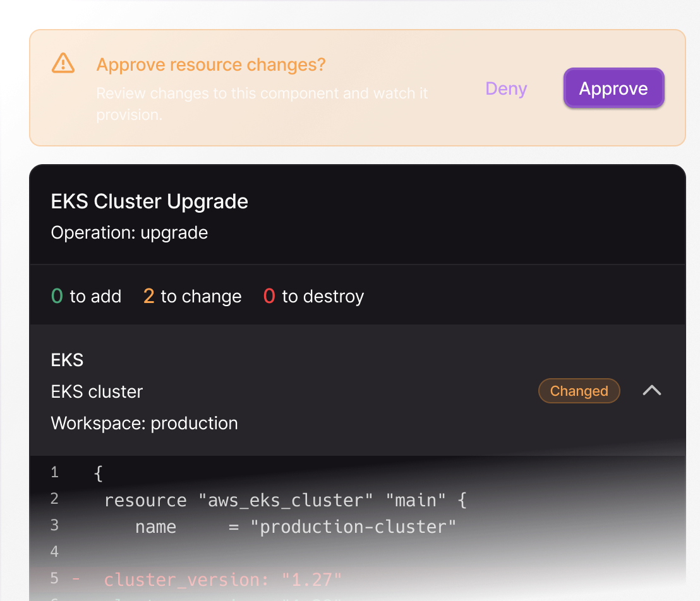Click the resource "aws_eks_cluster" code line
This screenshot has width=700, height=601.
coord(285,500)
